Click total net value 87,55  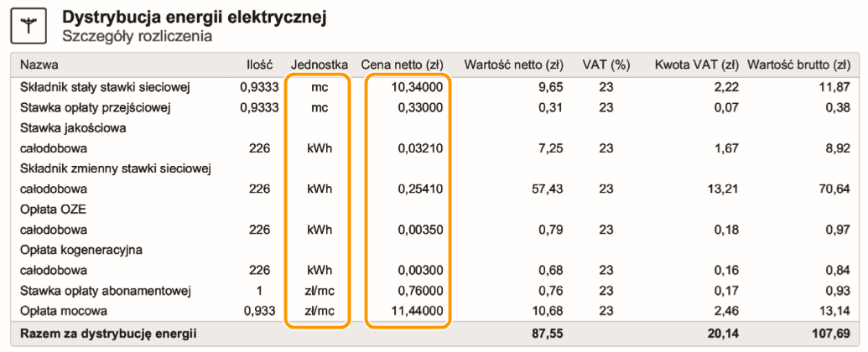(546, 334)
